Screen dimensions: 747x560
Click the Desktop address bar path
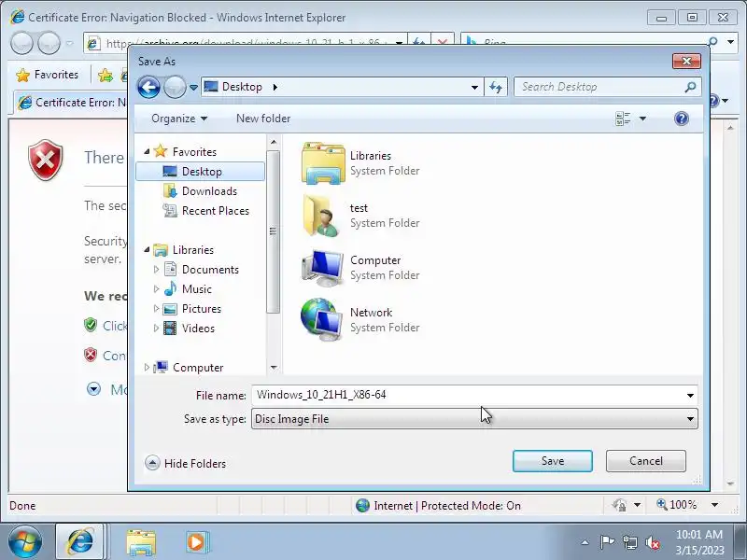(342, 87)
